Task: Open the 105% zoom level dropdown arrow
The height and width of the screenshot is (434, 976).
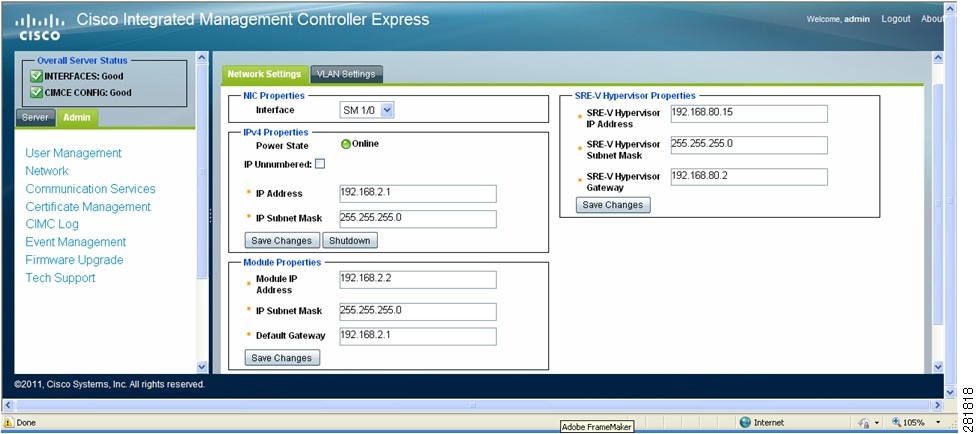Action: (x=937, y=423)
